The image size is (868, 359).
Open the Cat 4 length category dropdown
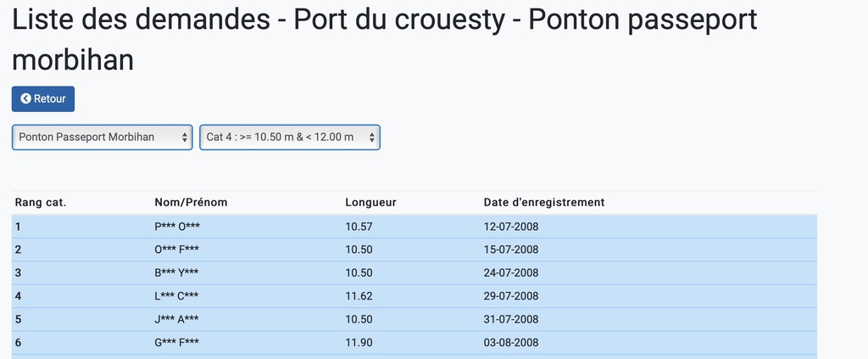tap(290, 137)
